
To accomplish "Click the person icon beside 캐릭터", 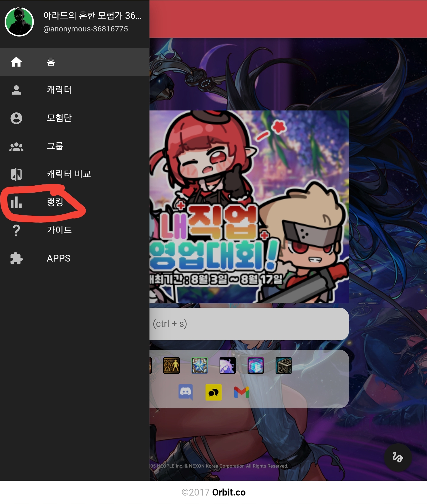I will 16,90.
